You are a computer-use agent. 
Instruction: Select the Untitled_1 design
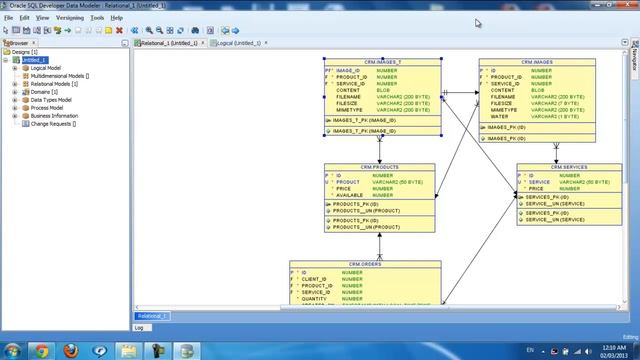pyautogui.click(x=35, y=60)
